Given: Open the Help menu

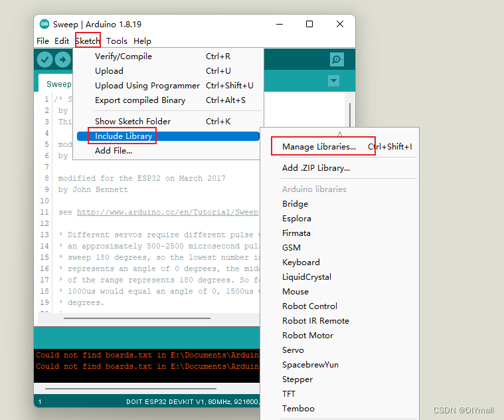Looking at the screenshot, I should (142, 41).
